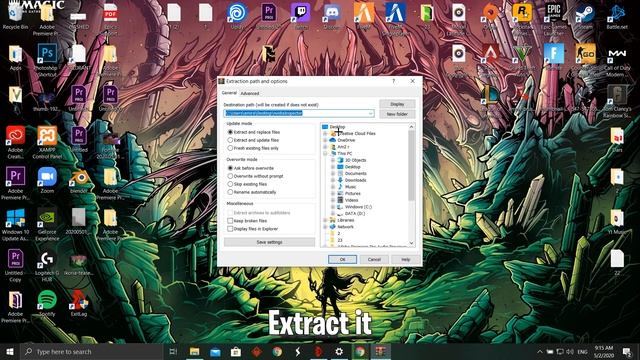Expand the OneDrive tree node
The height and width of the screenshot is (360, 640).
pyautogui.click(x=325, y=140)
